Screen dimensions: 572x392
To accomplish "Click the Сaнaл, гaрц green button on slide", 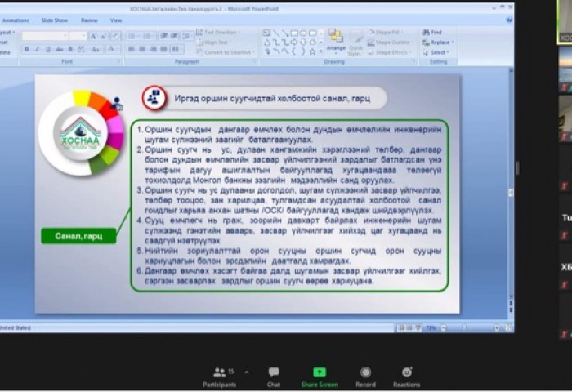I will (x=78, y=236).
